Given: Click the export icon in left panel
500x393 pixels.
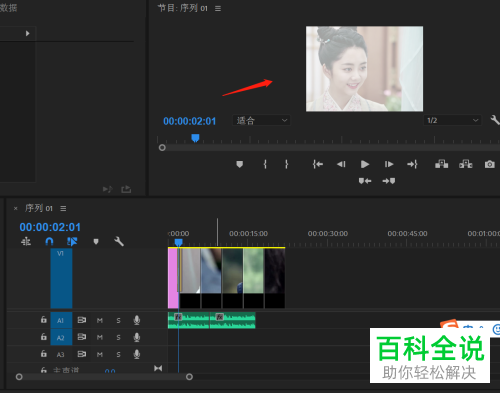Looking at the screenshot, I should click(126, 189).
